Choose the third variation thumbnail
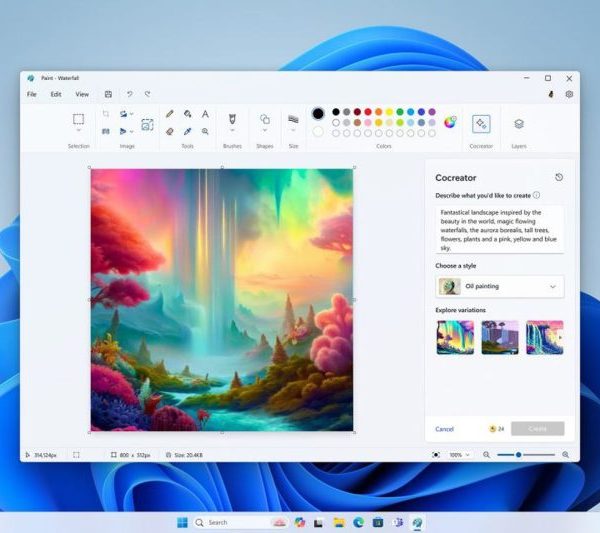This screenshot has height=533, width=600. (x=545, y=337)
